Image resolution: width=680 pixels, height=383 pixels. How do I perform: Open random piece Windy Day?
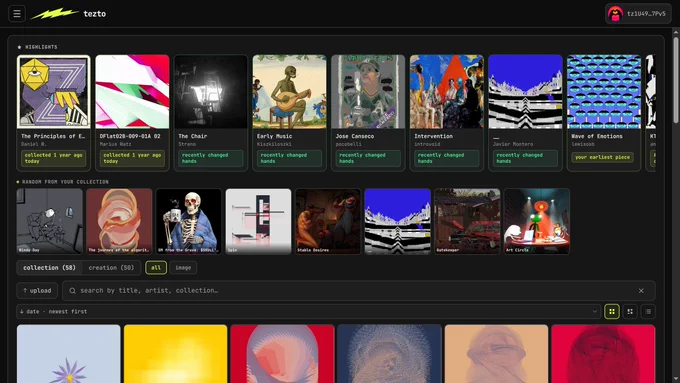49,221
